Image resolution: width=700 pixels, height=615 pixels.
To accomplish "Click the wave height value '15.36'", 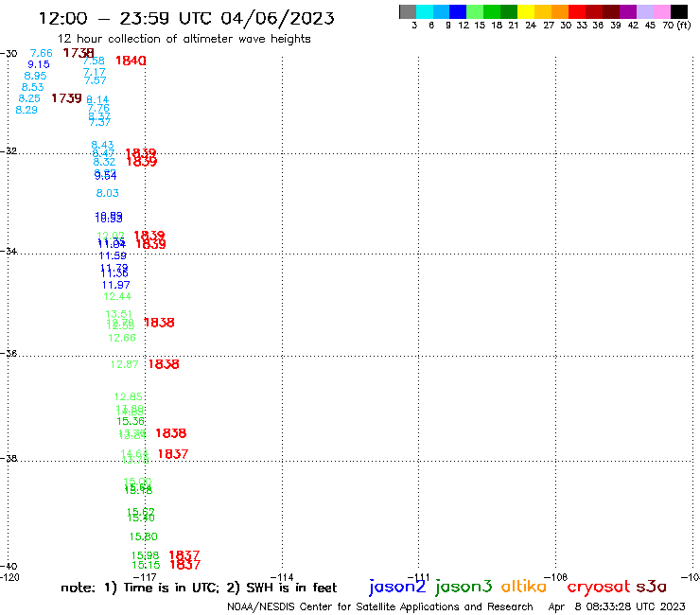I will click(131, 421).
